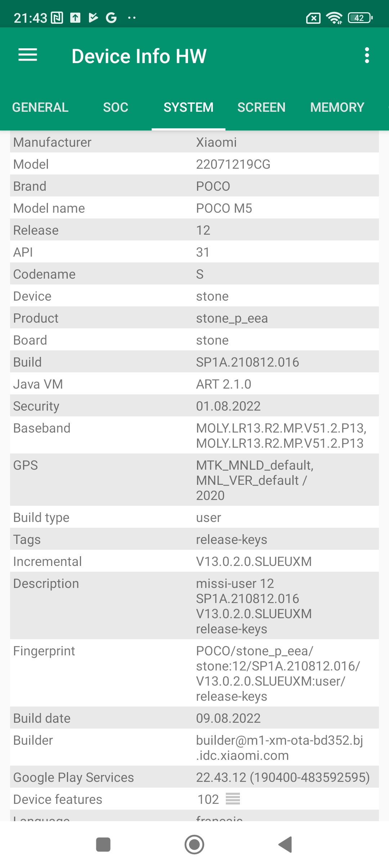This screenshot has height=868, width=389.
Task: Expand the Device features list icon
Action: coord(233,799)
